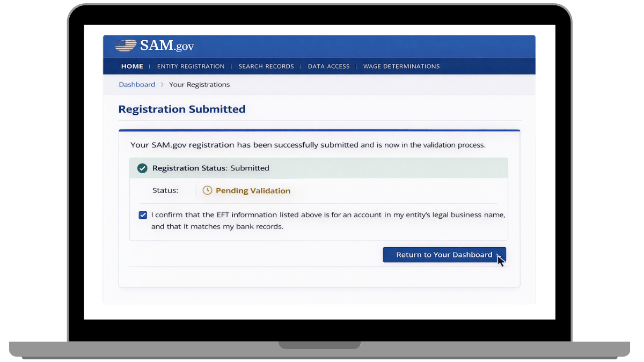
Task: Open the Registration Status checkmark badge
Action: 142,168
